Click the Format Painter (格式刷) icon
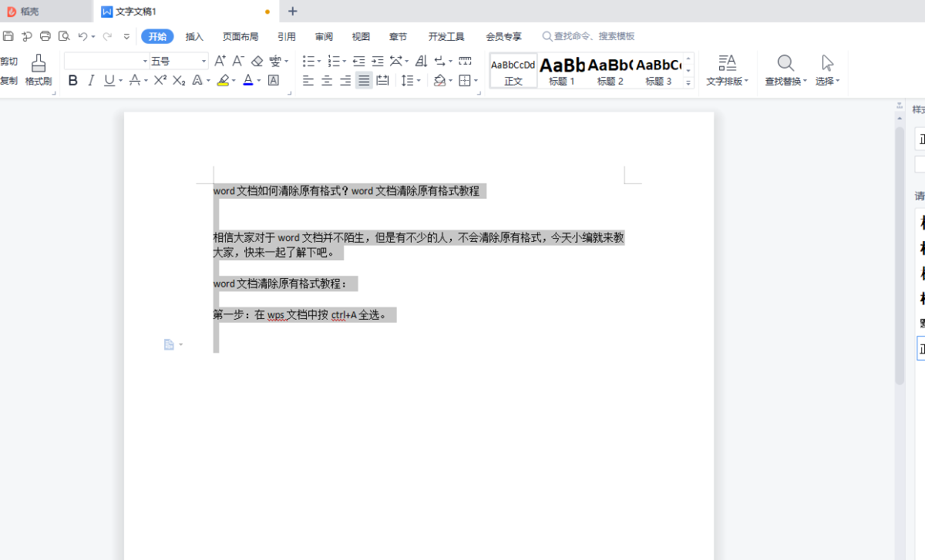This screenshot has height=560, width=925. point(38,69)
